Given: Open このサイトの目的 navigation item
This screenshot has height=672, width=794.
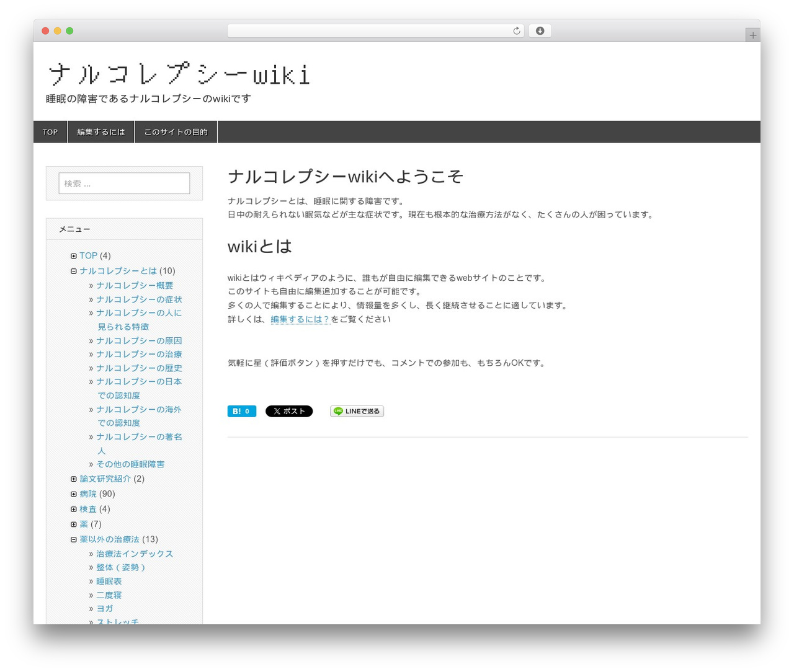Looking at the screenshot, I should [176, 132].
